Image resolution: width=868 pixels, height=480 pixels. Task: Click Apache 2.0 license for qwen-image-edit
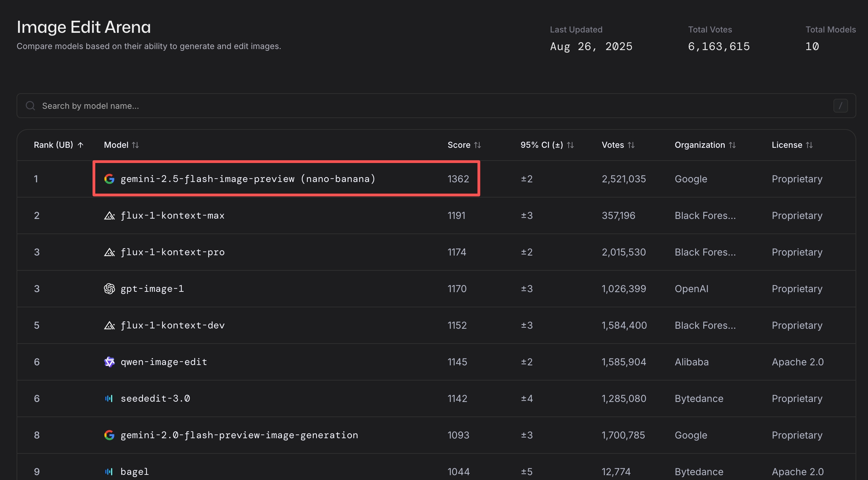(x=798, y=362)
